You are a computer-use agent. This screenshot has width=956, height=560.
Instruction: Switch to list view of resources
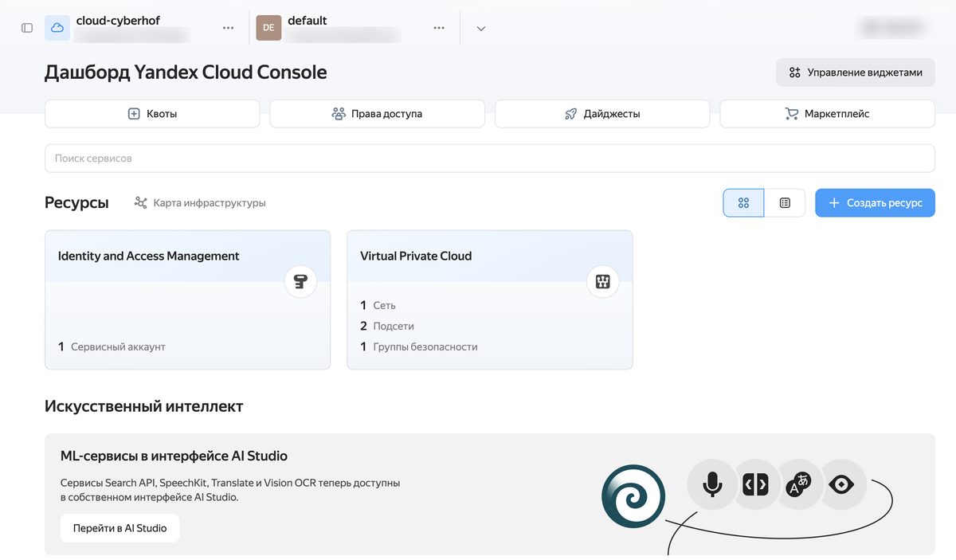[x=785, y=203]
